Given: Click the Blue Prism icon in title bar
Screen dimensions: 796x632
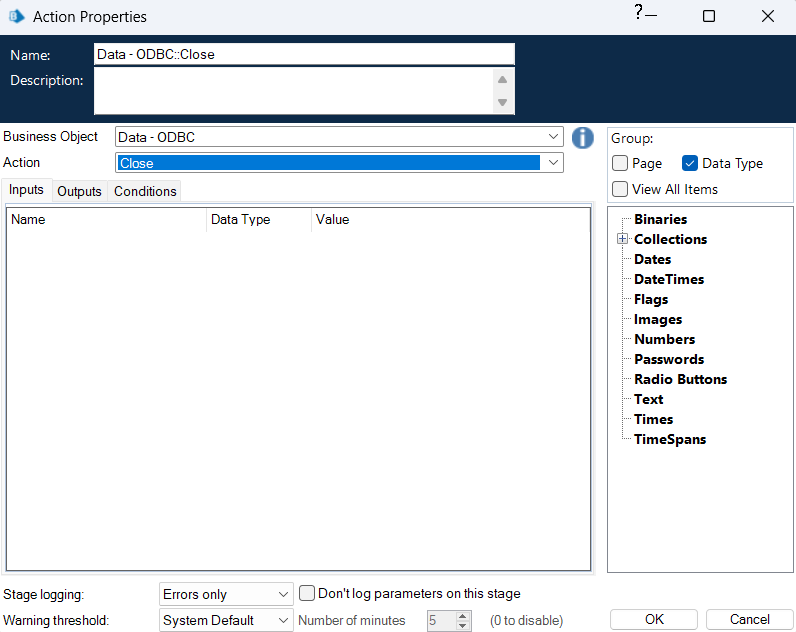Looking at the screenshot, I should [17, 17].
